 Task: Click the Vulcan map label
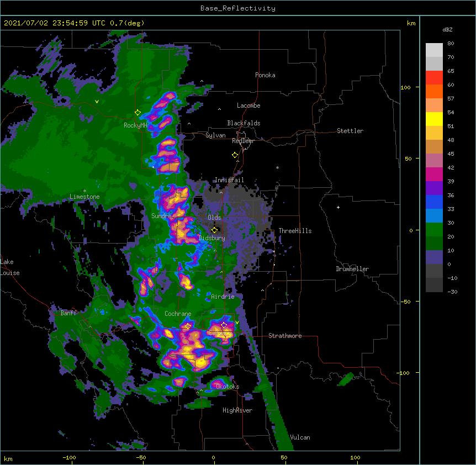300,437
